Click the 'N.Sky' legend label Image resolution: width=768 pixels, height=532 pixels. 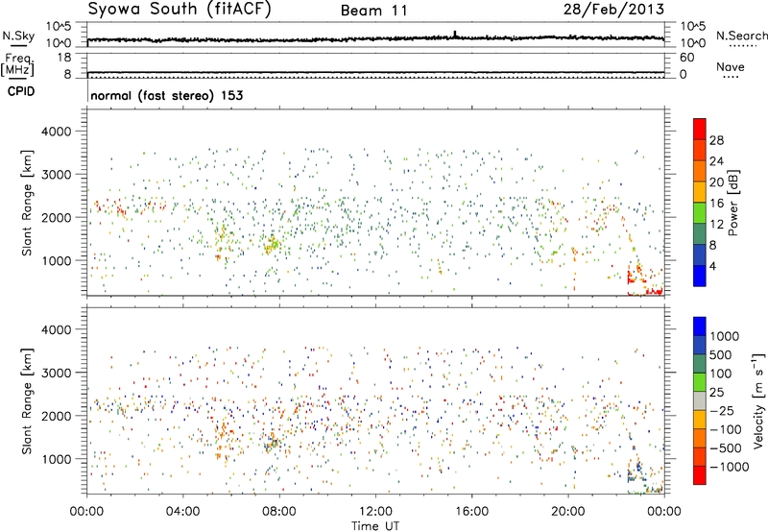[18, 36]
